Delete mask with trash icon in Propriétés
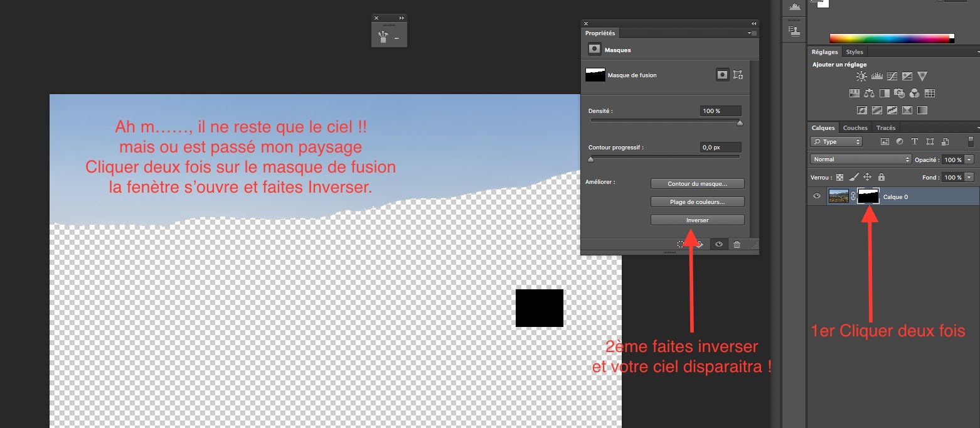The image size is (980, 428). click(x=737, y=245)
